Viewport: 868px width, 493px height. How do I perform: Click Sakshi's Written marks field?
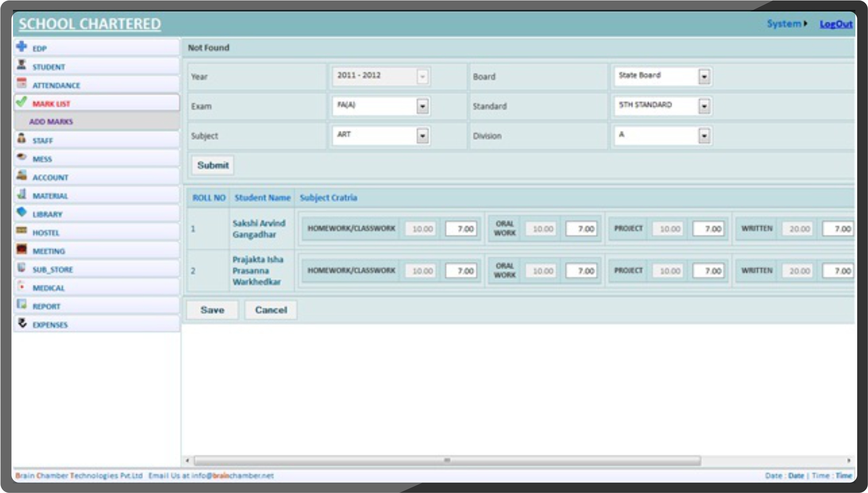(x=838, y=229)
